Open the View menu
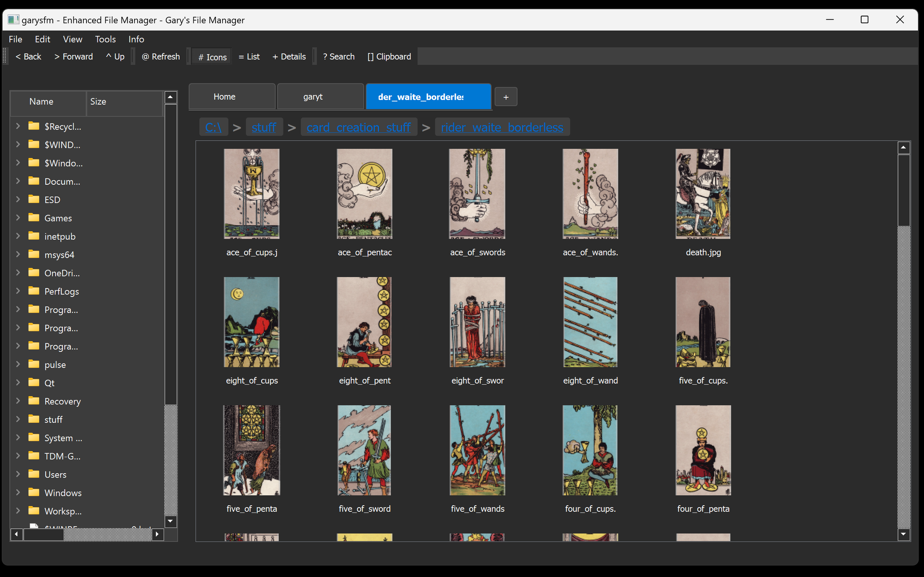Image resolution: width=924 pixels, height=577 pixels. [72, 39]
